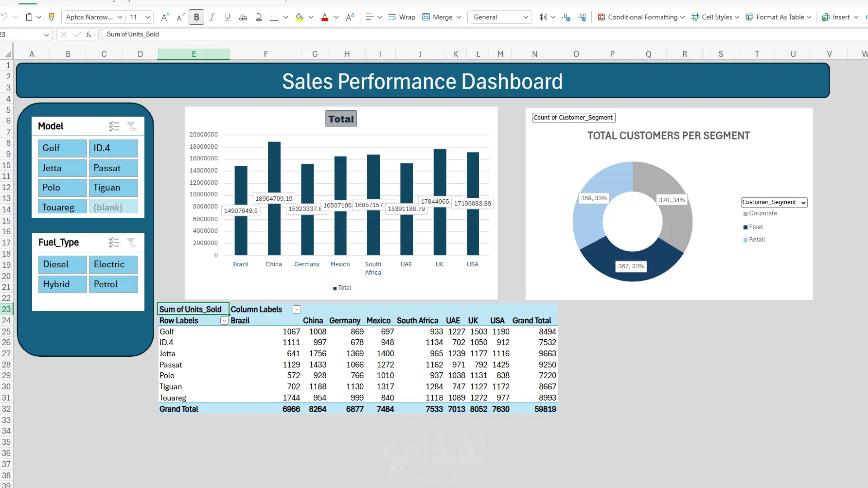Toggle Wrap text

pyautogui.click(x=402, y=17)
